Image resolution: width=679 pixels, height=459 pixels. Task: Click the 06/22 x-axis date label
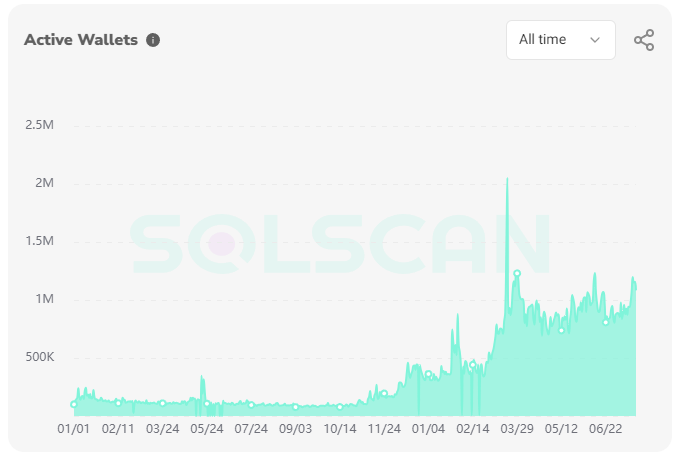coord(606,429)
